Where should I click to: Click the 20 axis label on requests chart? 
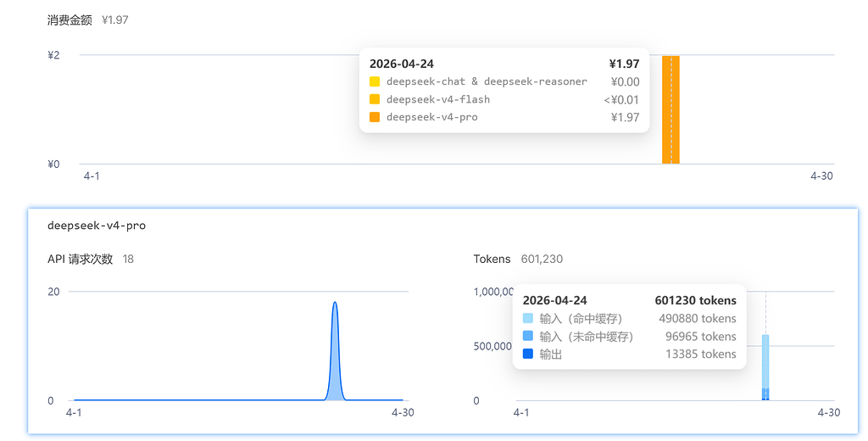pyautogui.click(x=53, y=292)
